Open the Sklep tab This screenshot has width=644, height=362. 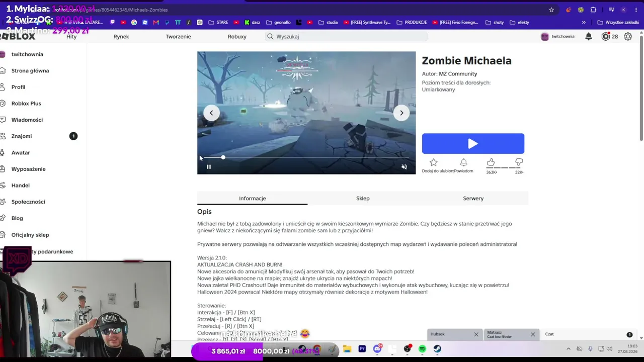[363, 198]
